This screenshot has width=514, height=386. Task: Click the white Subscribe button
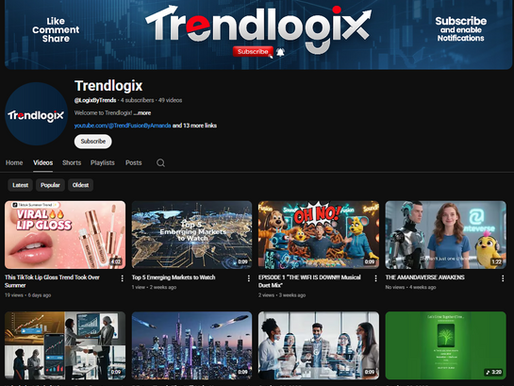pos(93,141)
